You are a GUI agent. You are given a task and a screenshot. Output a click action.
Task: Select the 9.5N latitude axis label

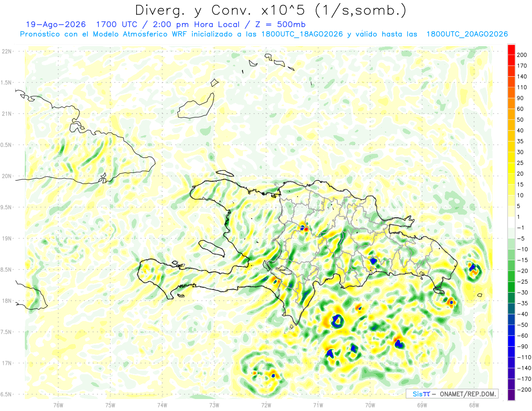click(x=7, y=207)
